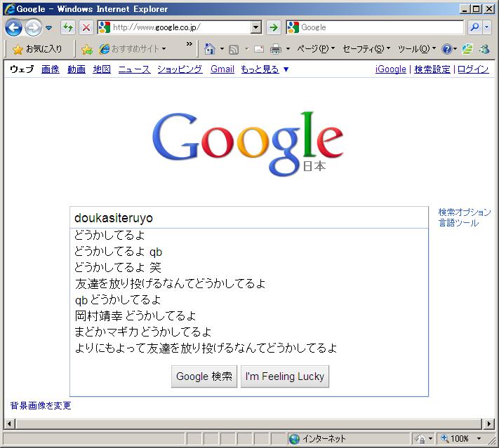This screenshot has height=448, width=499.
Task: Click the magnifier search icon in toolbar
Action: click(474, 27)
